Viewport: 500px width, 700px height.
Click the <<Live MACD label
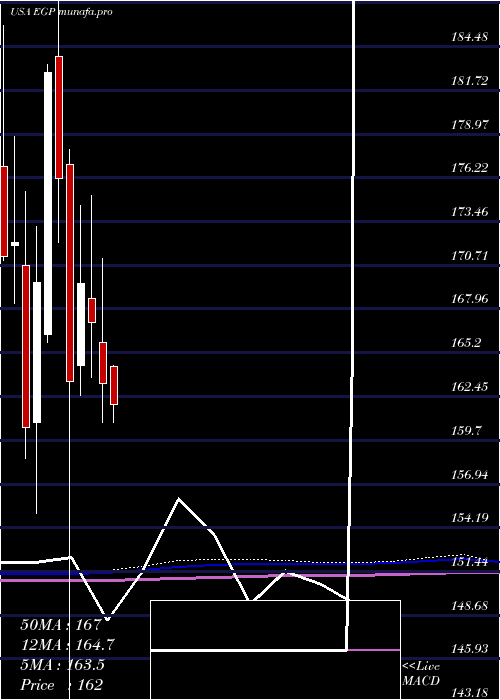click(x=421, y=674)
